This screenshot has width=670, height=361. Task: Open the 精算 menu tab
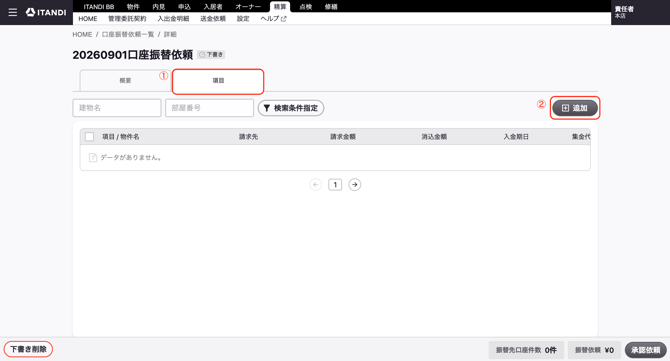click(280, 7)
